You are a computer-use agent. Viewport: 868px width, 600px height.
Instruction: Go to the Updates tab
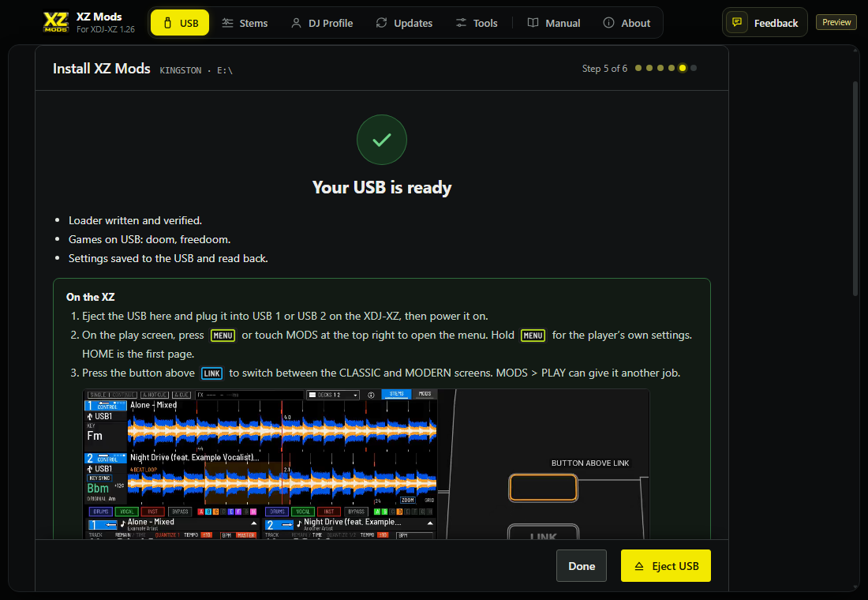pyautogui.click(x=404, y=23)
